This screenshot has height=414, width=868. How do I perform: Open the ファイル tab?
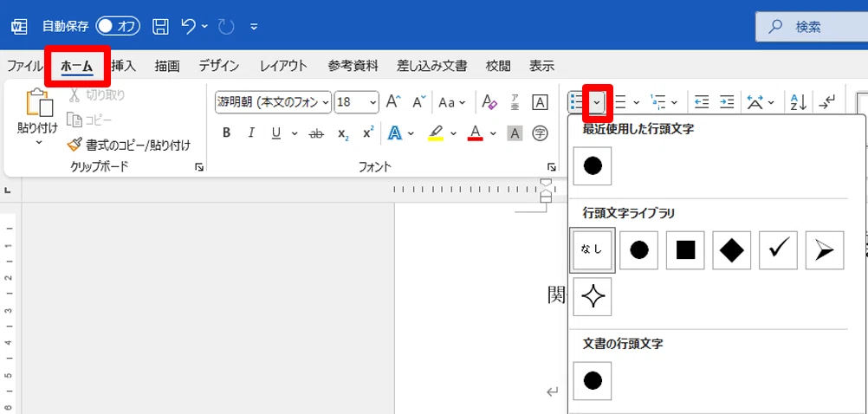click(24, 66)
